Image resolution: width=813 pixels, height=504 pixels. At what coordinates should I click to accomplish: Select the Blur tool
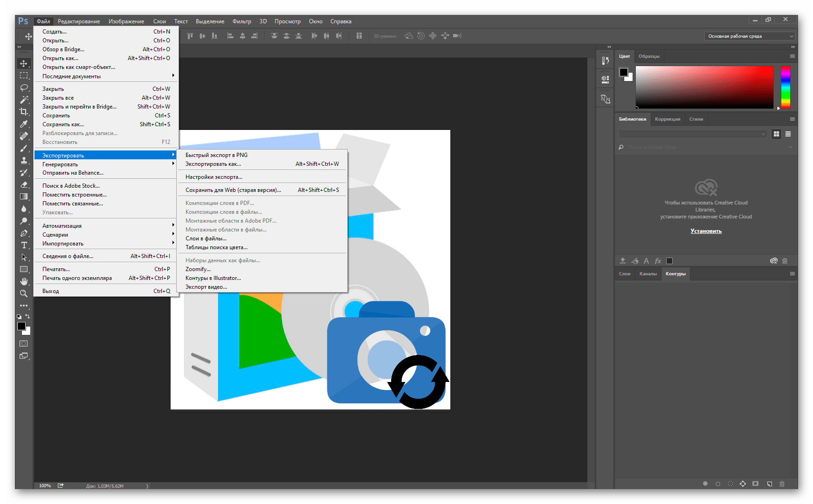pyautogui.click(x=24, y=209)
